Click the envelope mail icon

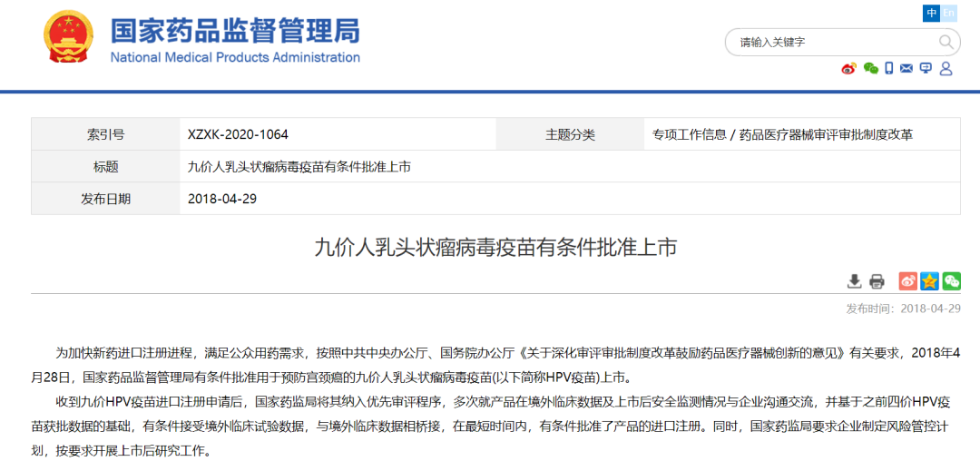tap(906, 69)
